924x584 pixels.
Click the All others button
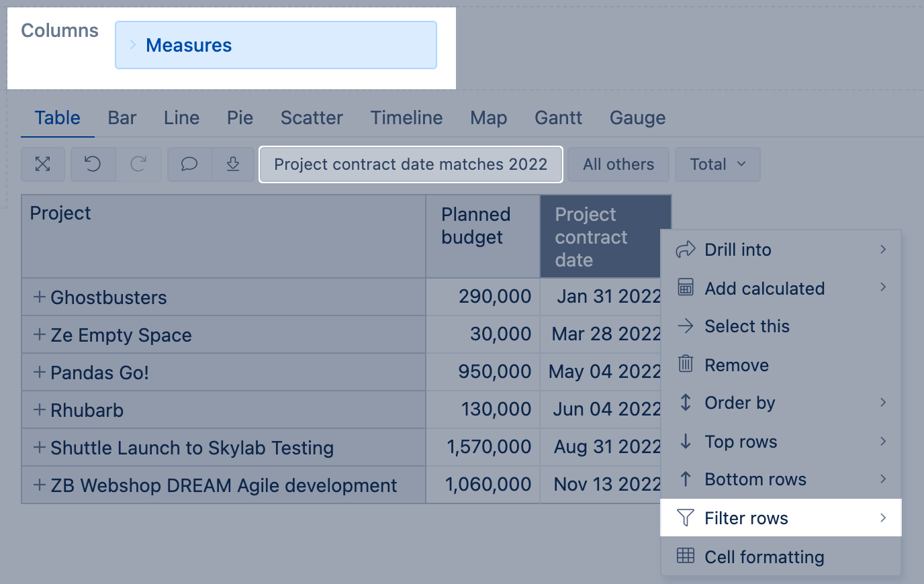click(x=618, y=164)
